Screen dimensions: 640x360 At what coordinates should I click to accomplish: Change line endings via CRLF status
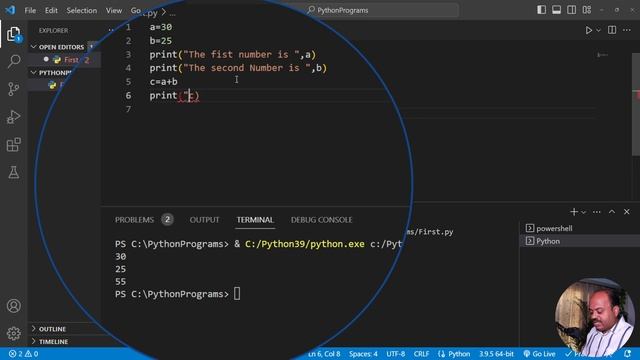tap(421, 354)
